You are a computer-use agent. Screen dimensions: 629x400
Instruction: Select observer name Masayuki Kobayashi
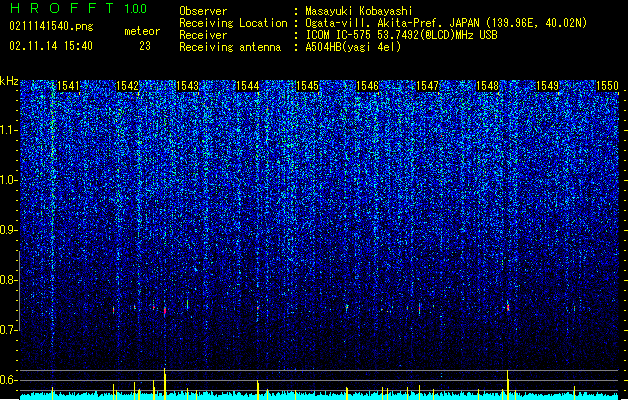[x=359, y=11]
